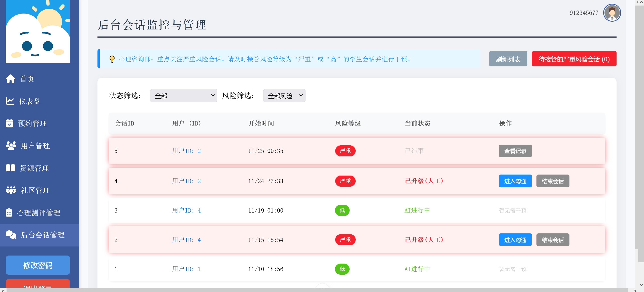Click the book icon beside 资源管理
This screenshot has width=644, height=292.
pyautogui.click(x=11, y=168)
